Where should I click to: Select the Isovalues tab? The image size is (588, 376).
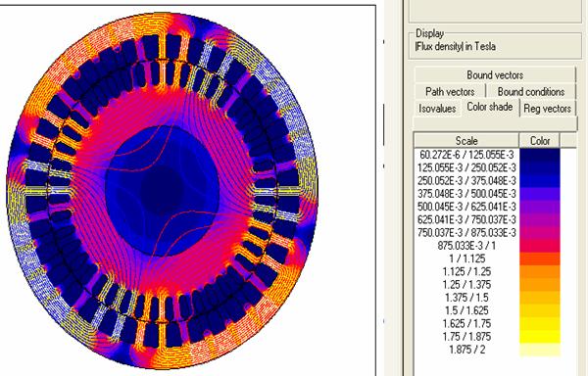pyautogui.click(x=437, y=109)
